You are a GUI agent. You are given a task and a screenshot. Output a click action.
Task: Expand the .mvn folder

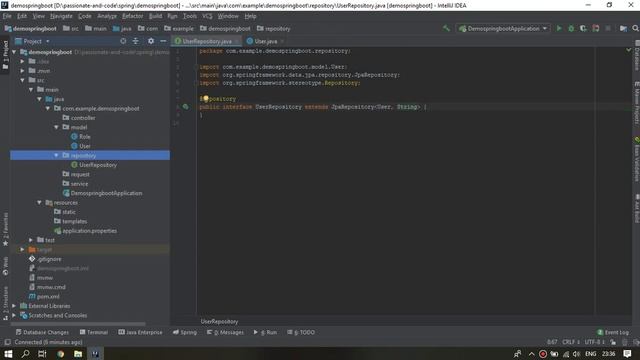pyautogui.click(x=23, y=71)
